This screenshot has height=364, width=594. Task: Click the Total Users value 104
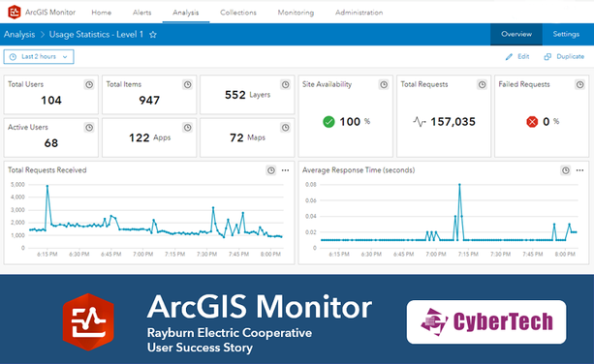point(51,101)
